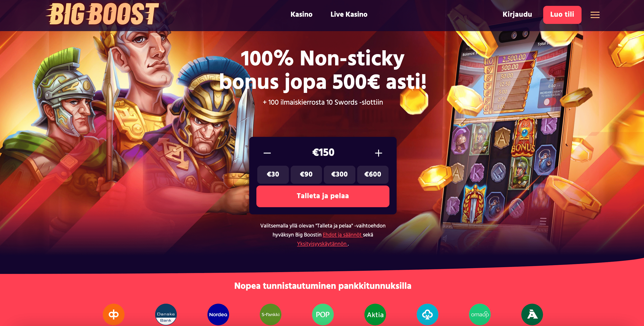Select the Nordea bank icon
This screenshot has width=644, height=326.
click(218, 314)
